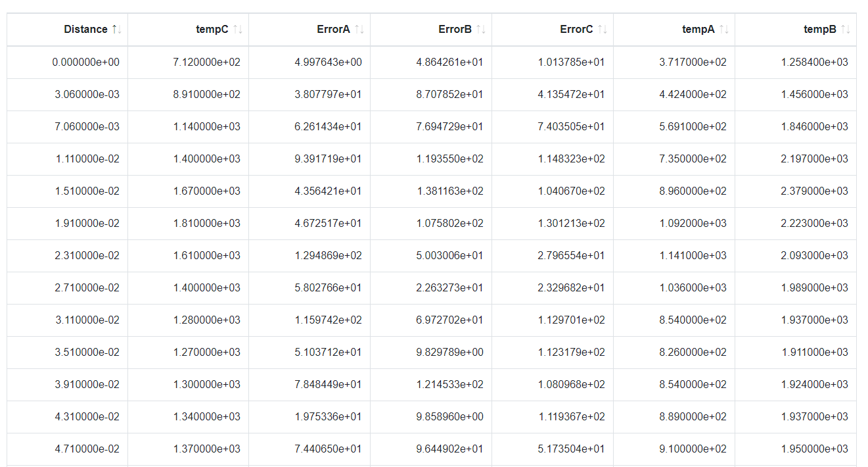This screenshot has width=868, height=467.
Task: Sort by the Distance column header label
Action: (x=85, y=30)
